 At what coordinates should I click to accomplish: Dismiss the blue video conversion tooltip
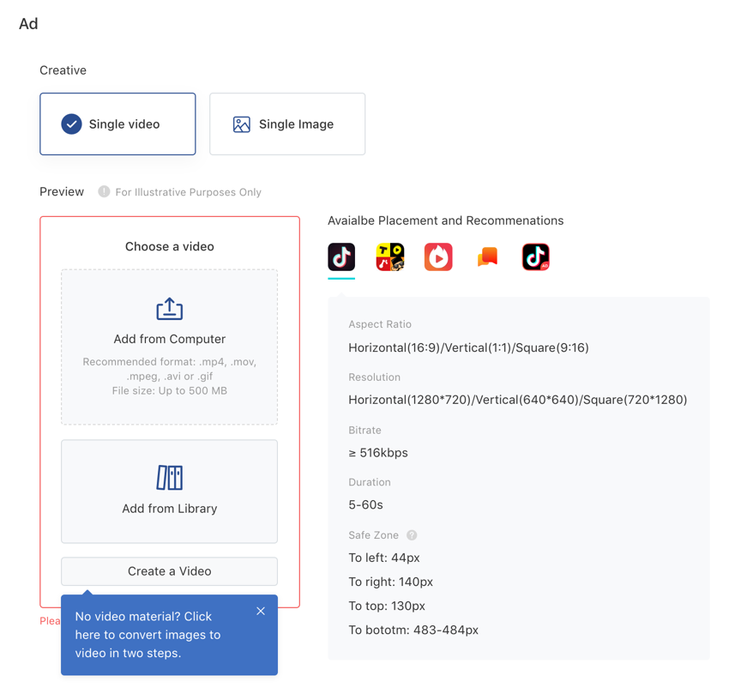tap(260, 611)
